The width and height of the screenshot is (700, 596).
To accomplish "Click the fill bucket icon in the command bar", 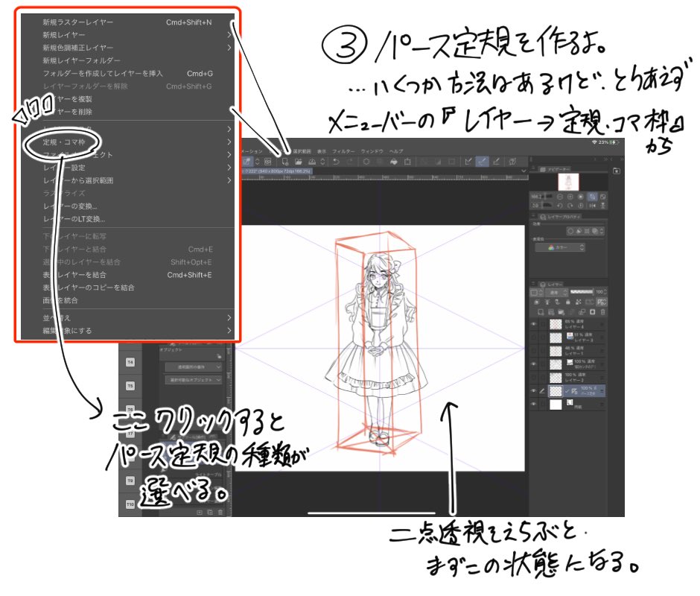I will [393, 162].
